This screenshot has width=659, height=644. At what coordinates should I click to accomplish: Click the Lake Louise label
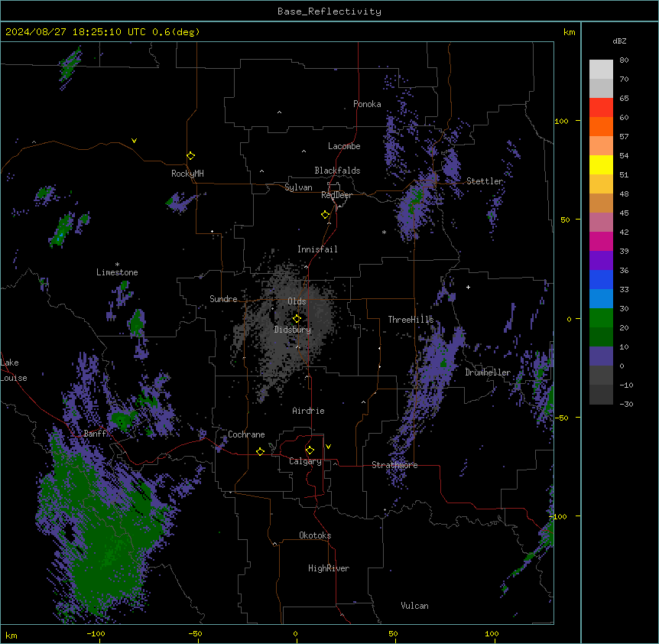pos(13,370)
